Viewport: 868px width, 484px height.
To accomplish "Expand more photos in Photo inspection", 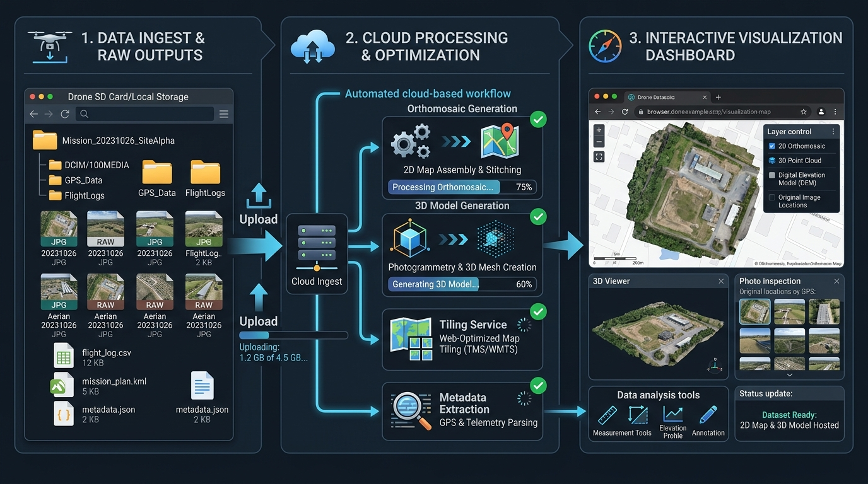I will pyautogui.click(x=789, y=374).
